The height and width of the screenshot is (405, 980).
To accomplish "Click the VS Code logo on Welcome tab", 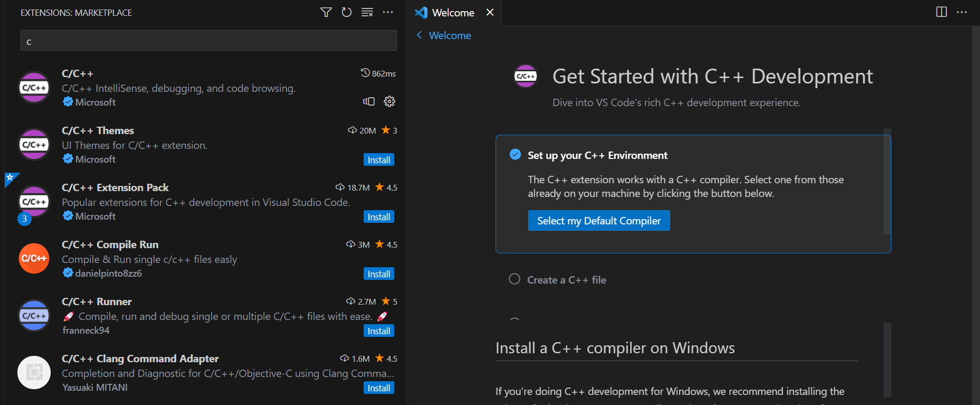I will point(421,12).
